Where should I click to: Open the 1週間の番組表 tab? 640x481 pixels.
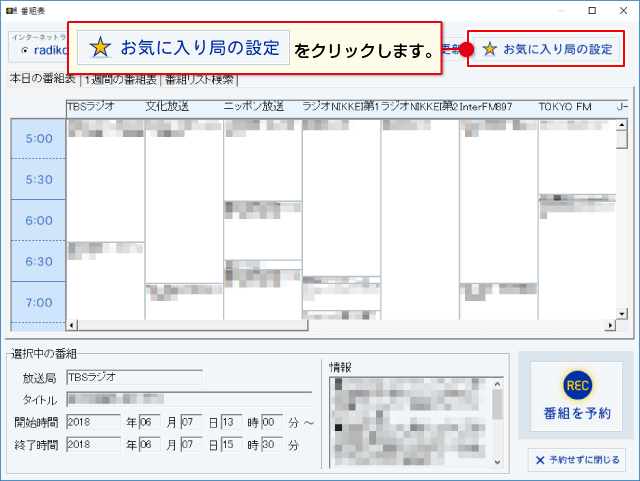[x=121, y=80]
